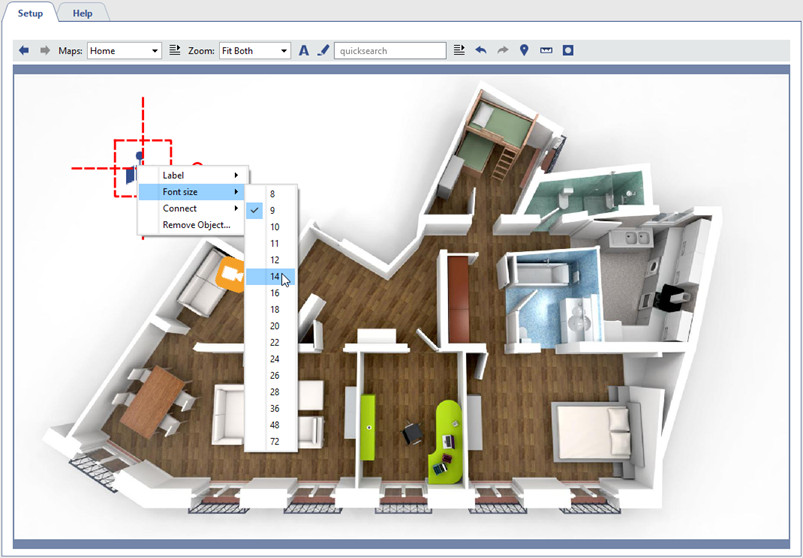Click the list icon next to Maps dropdown
The height and width of the screenshot is (558, 803).
(x=174, y=50)
